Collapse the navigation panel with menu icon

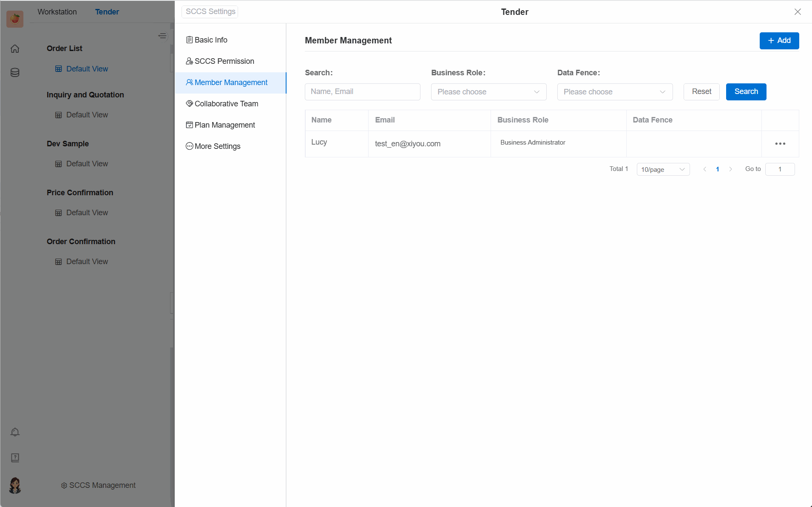pyautogui.click(x=162, y=36)
